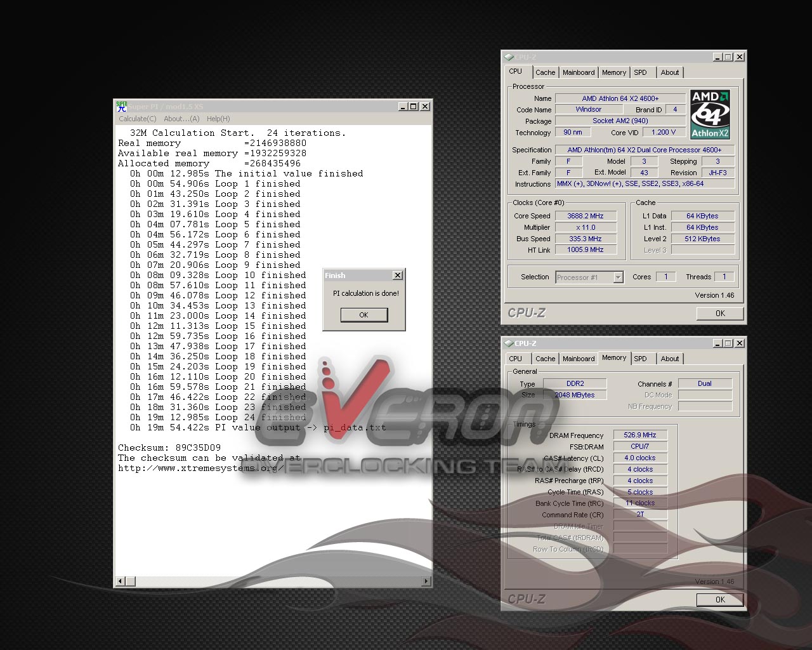Click the Super PI horizontal scrollbar thumb
The width and height of the screenshot is (812, 650).
tap(130, 581)
